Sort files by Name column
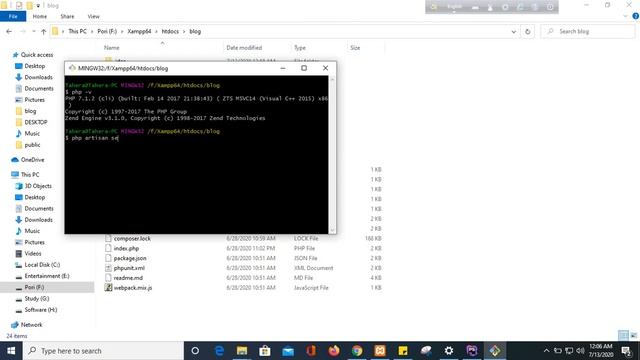Viewport: 640px width, 360px height. 111,48
